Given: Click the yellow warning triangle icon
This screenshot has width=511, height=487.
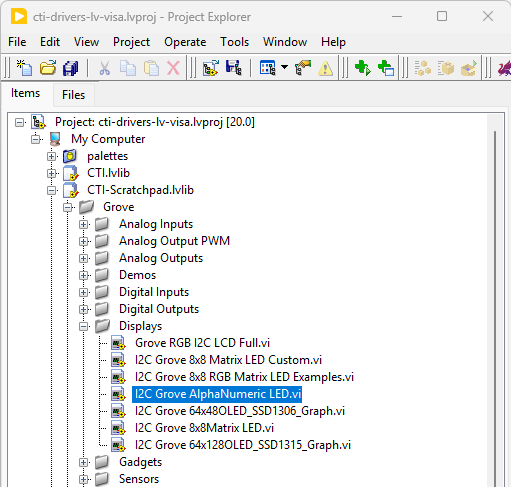Looking at the screenshot, I should point(325,69).
